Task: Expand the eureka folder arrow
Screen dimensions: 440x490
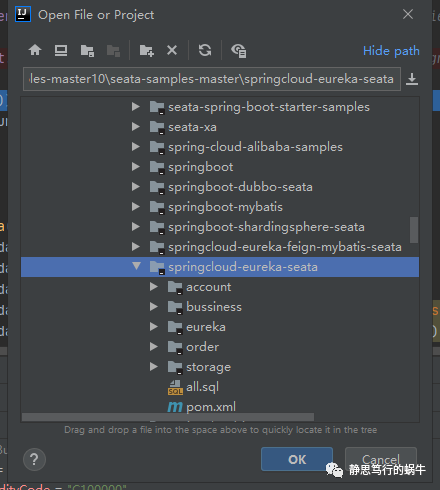Action: click(154, 327)
